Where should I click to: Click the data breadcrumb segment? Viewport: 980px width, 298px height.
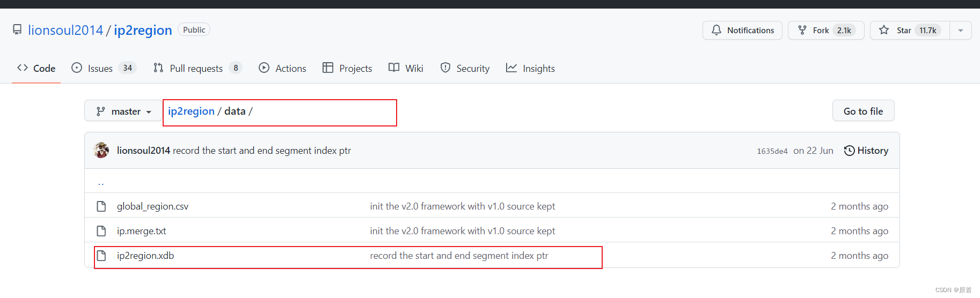pyautogui.click(x=235, y=111)
